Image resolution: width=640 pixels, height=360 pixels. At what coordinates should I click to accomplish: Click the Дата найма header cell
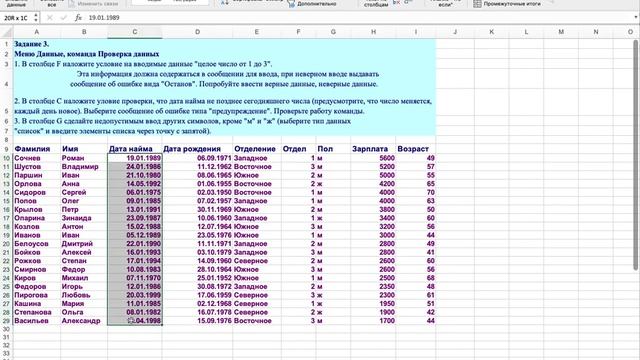point(135,149)
